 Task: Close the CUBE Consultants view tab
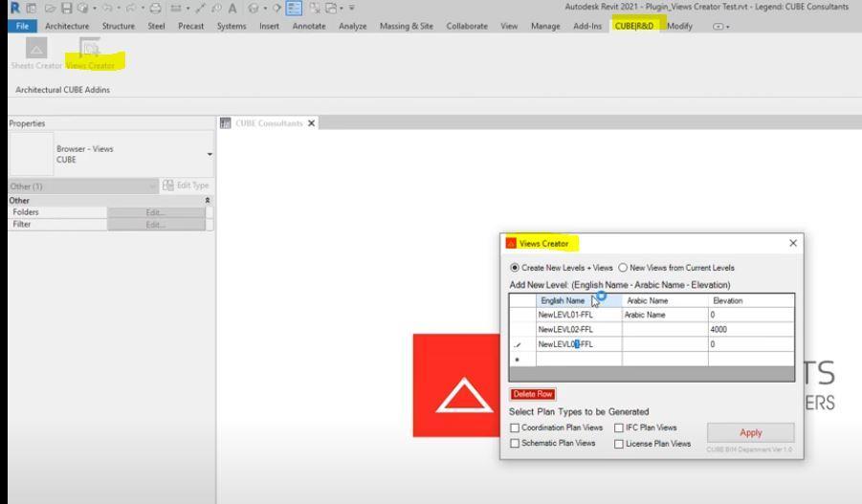[x=311, y=123]
